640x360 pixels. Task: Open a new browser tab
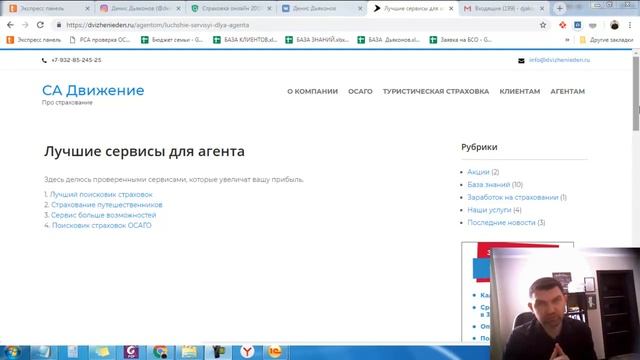point(560,8)
